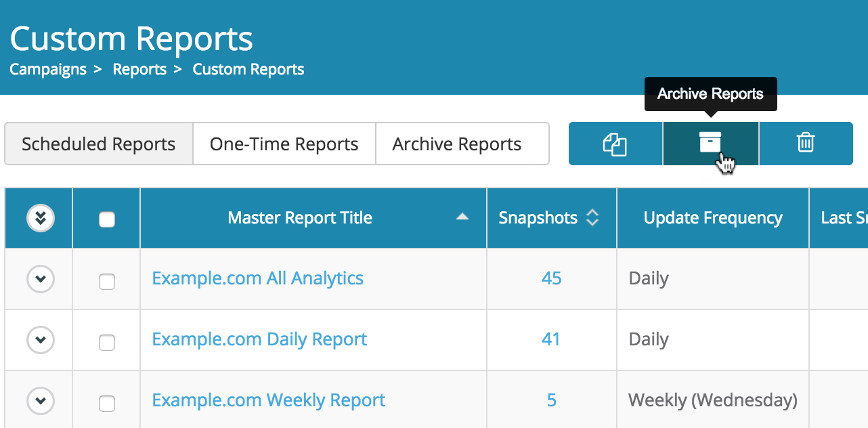Viewport: 868px width, 428px height.
Task: Open the Example.com All Analytics report
Action: 257,278
